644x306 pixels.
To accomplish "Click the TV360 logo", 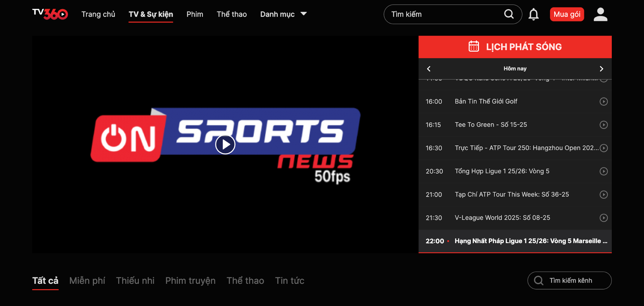I will click(50, 14).
